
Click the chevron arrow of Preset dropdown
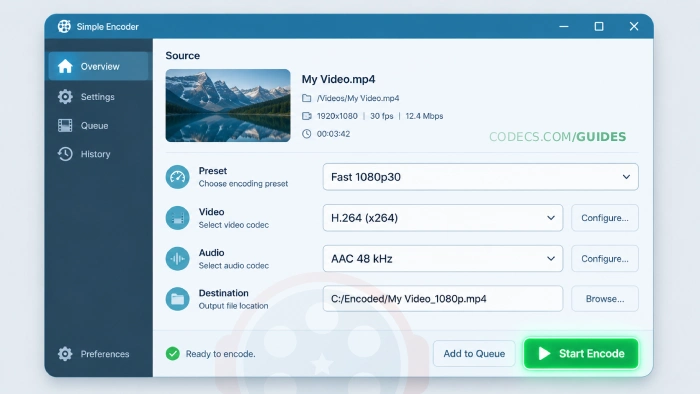click(626, 177)
